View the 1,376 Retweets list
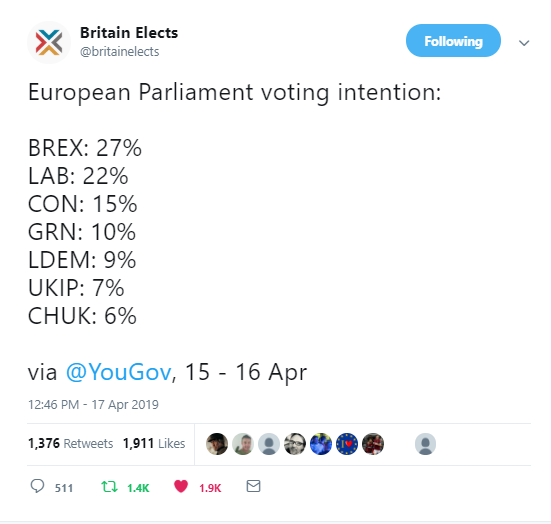 point(71,444)
